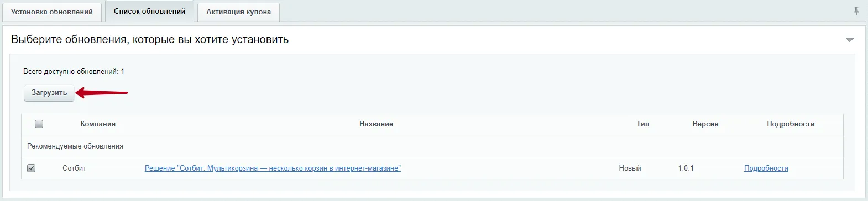
Task: Click the Рекомендуемые обновления group row
Action: click(432, 146)
